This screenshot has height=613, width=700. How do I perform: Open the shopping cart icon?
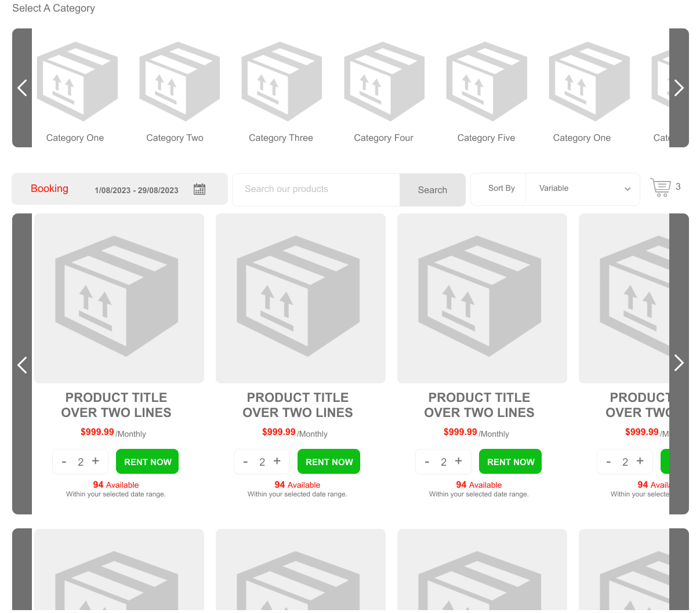pos(661,187)
